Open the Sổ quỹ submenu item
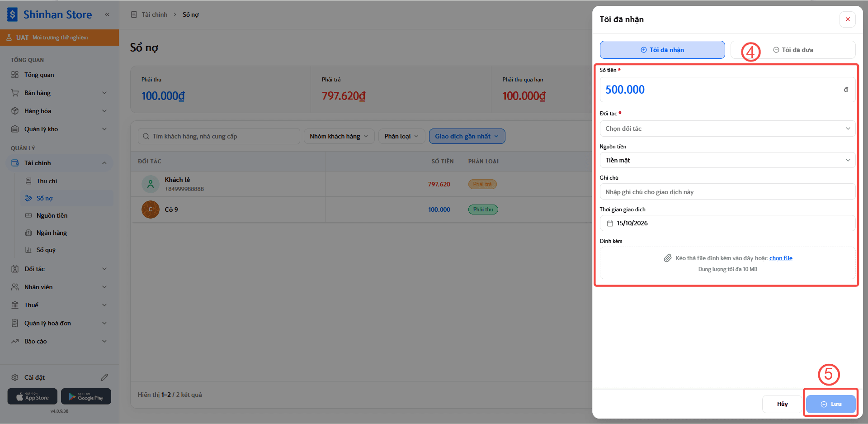The width and height of the screenshot is (868, 424). (66, 250)
